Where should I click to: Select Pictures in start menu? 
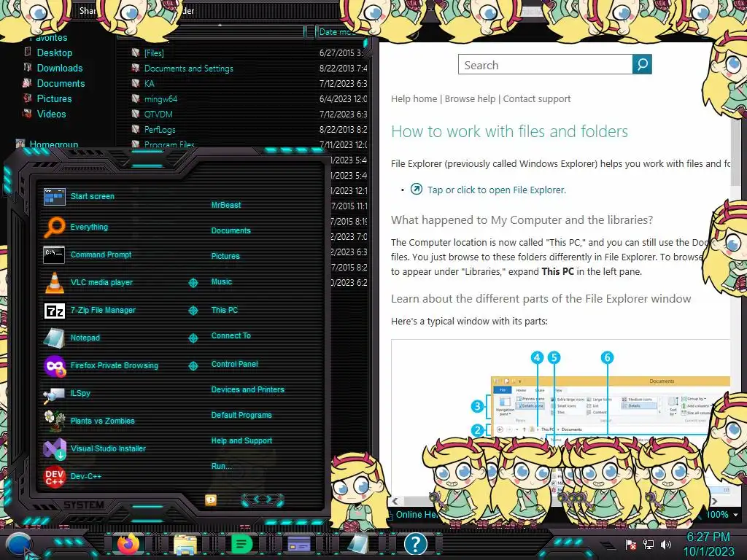point(225,256)
